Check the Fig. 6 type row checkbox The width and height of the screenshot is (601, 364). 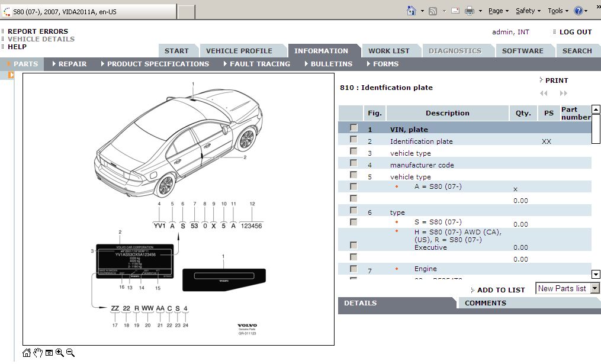(353, 210)
